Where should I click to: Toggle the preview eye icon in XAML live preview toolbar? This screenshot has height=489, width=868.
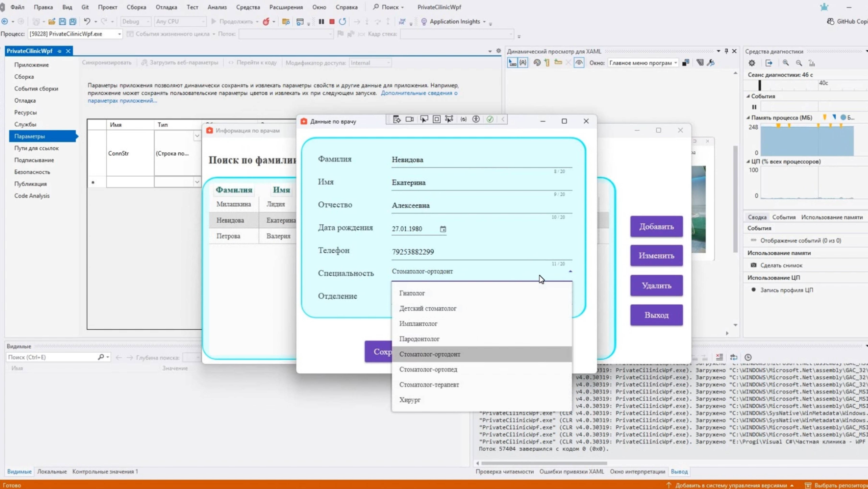click(x=579, y=63)
